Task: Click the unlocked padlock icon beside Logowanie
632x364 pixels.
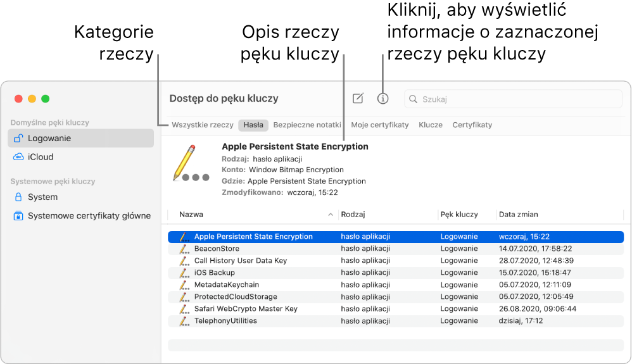Action: coord(18,138)
